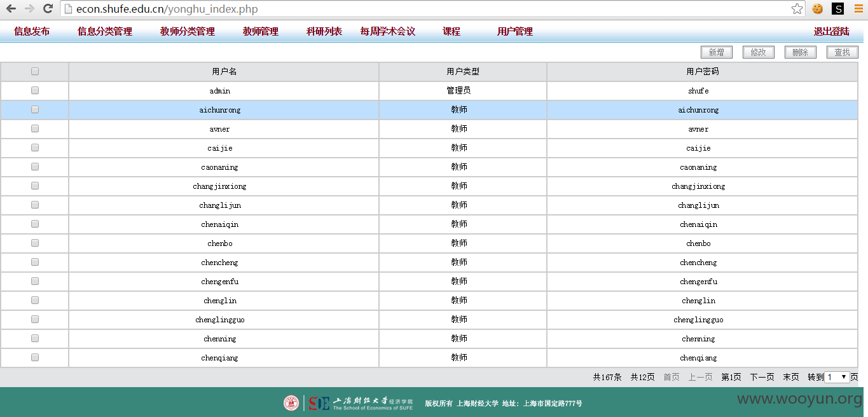Screen dimensions: 868x417
Task: Open the 信息分类管理 menu
Action: [x=105, y=31]
